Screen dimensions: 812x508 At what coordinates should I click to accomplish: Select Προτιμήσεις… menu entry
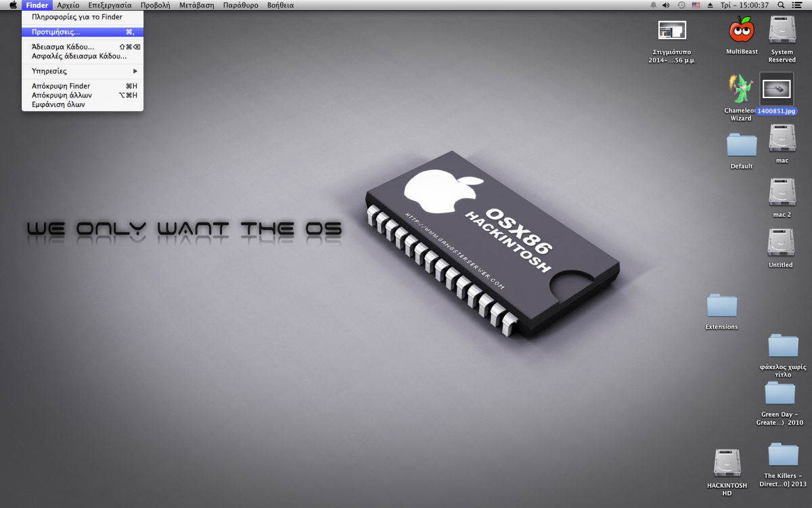pos(83,32)
